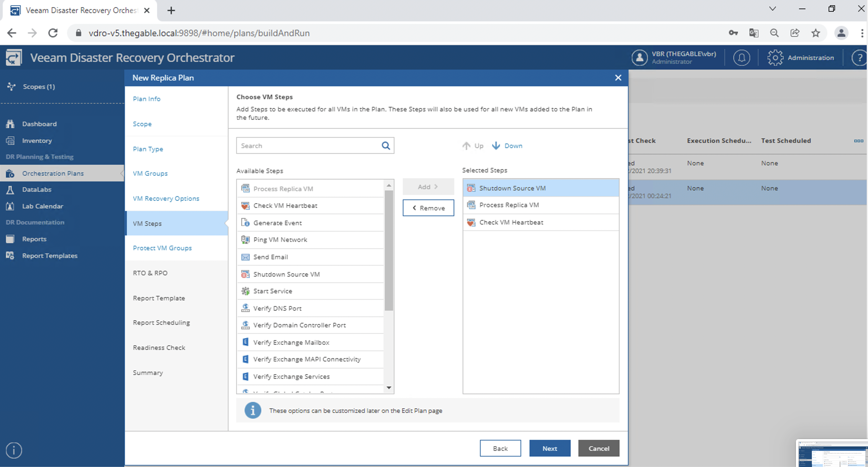This screenshot has height=467, width=868.
Task: Open Protect VM Groups wizard step
Action: pos(162,248)
